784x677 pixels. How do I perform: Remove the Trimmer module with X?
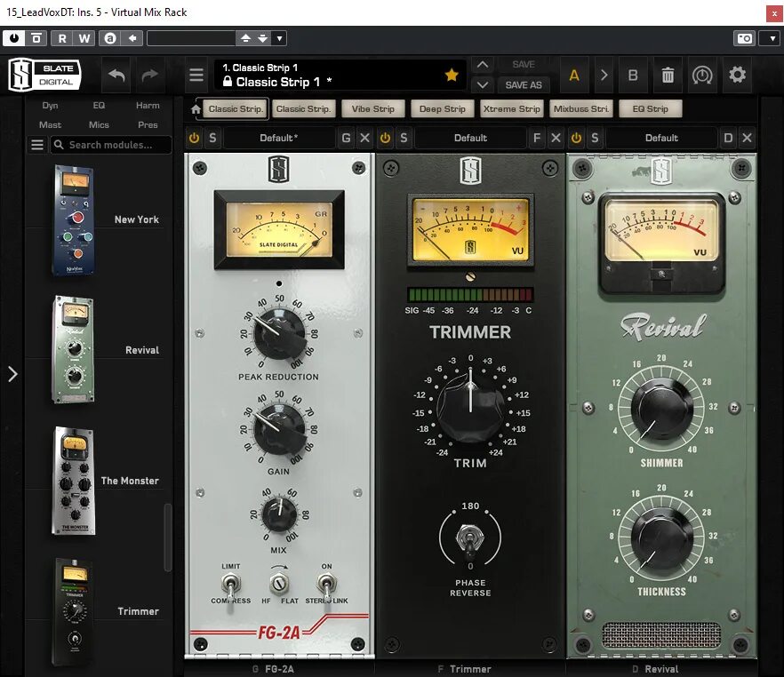[x=556, y=138]
